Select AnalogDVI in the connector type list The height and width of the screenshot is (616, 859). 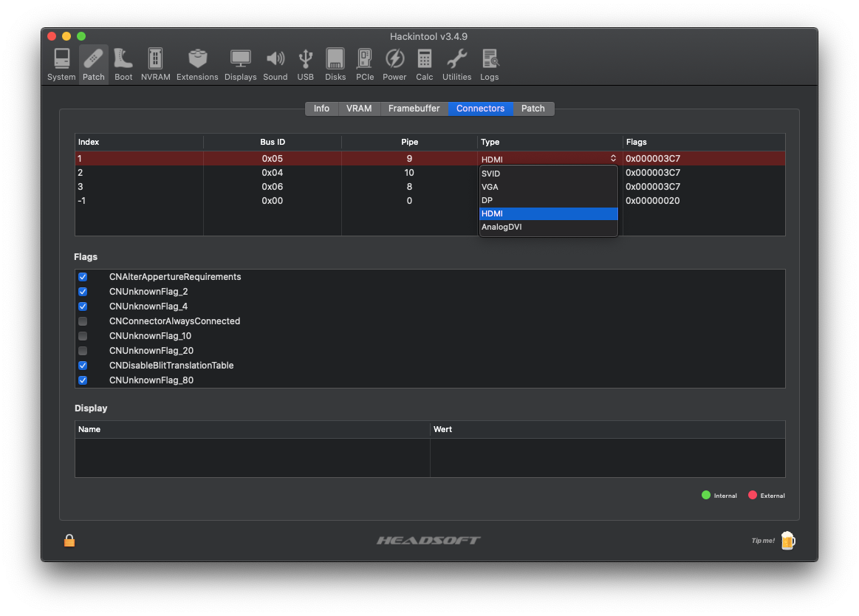502,227
